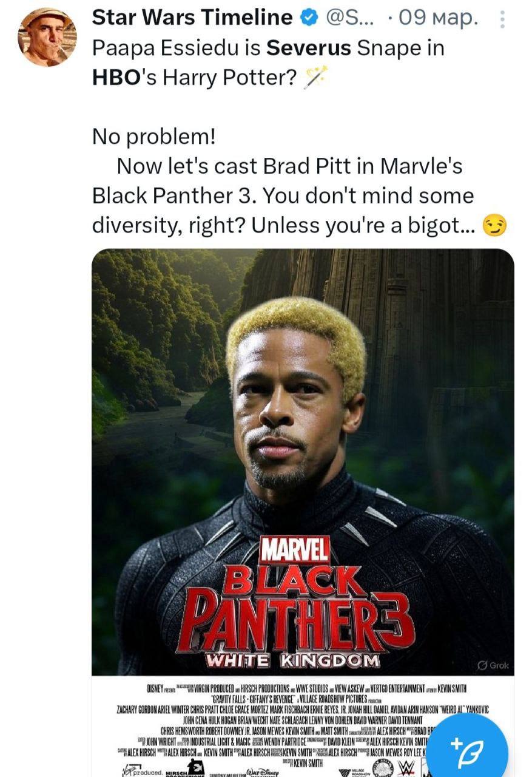
Task: Tap the blue verified badge
Action: coord(309,19)
